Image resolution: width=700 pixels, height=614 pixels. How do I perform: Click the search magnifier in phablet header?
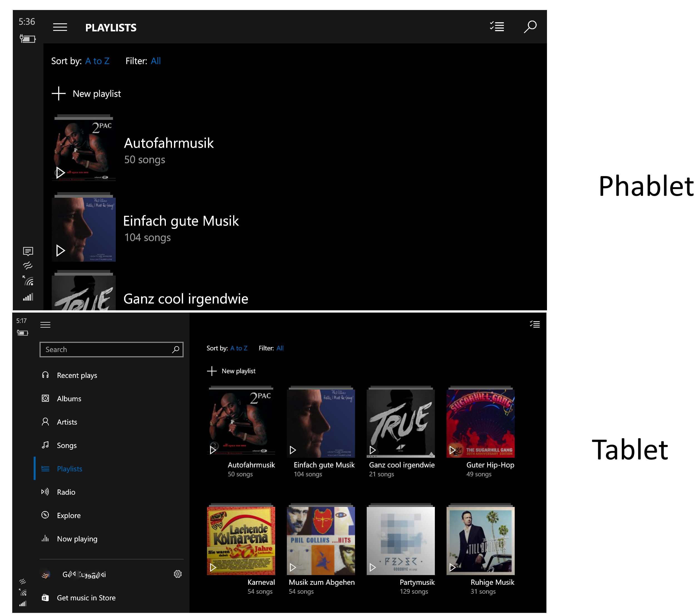click(530, 26)
